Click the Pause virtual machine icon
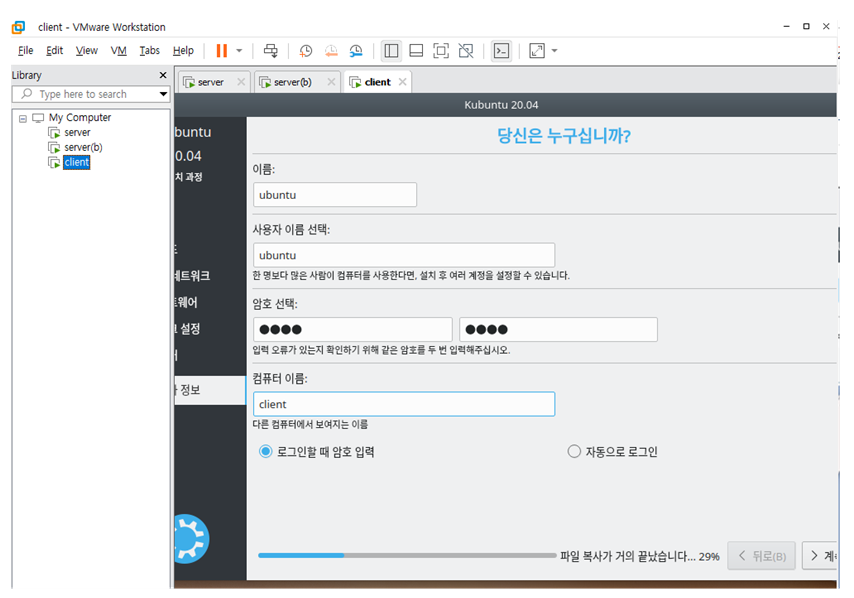 coord(222,51)
